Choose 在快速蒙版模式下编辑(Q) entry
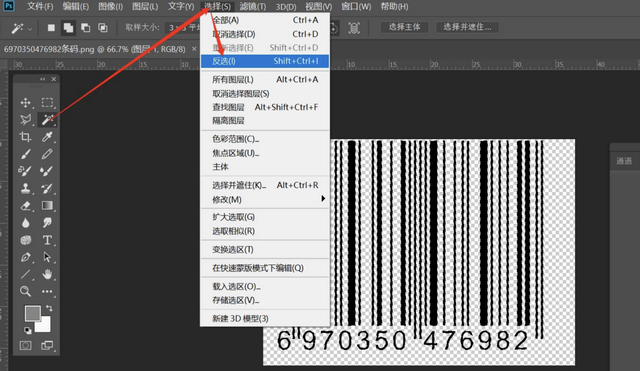640x371 pixels. [x=265, y=268]
